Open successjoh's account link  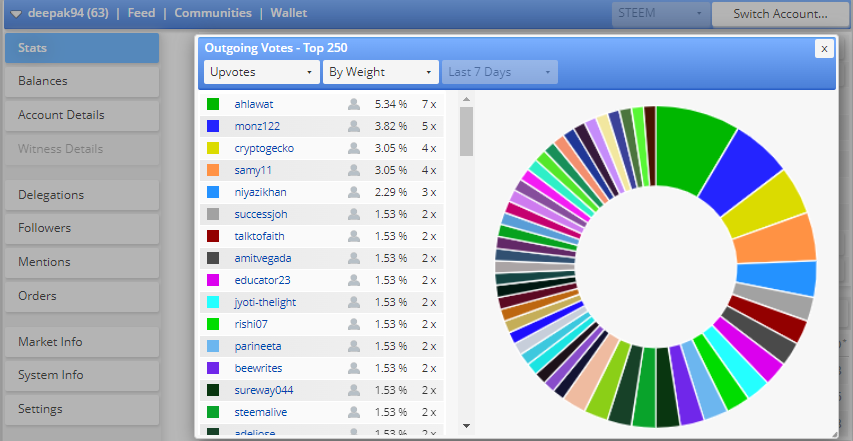[261, 214]
